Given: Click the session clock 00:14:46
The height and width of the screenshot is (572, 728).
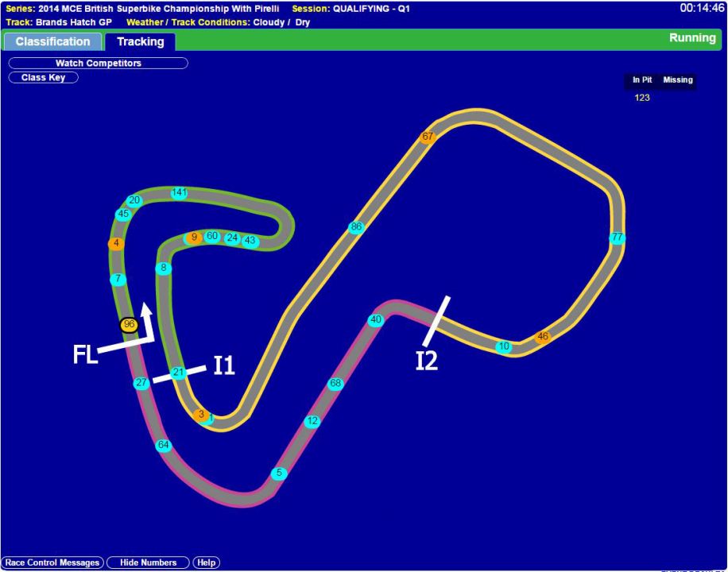Looking at the screenshot, I should (x=703, y=9).
